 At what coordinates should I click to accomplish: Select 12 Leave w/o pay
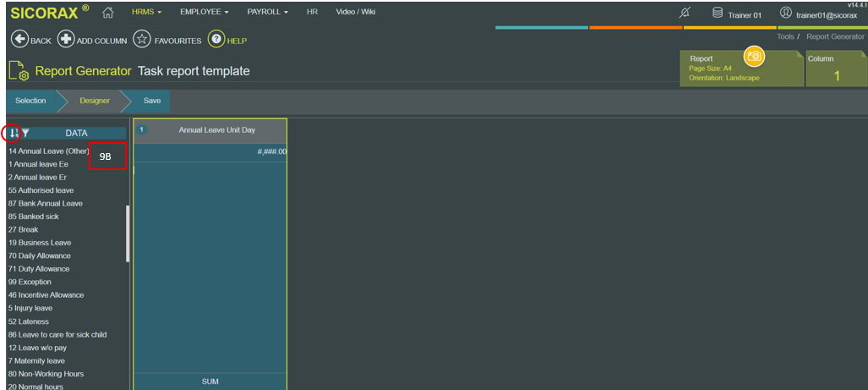click(x=38, y=348)
